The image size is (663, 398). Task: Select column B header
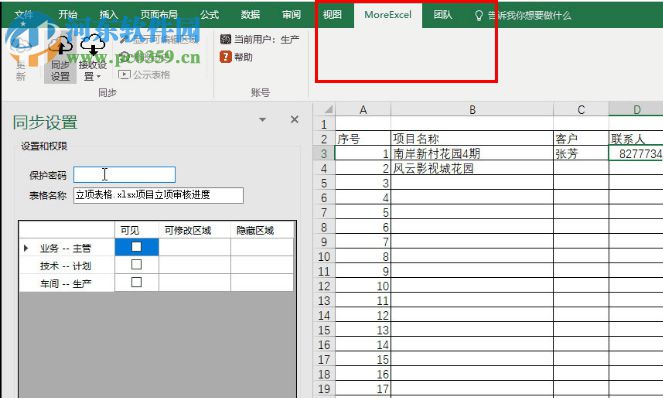(472, 110)
